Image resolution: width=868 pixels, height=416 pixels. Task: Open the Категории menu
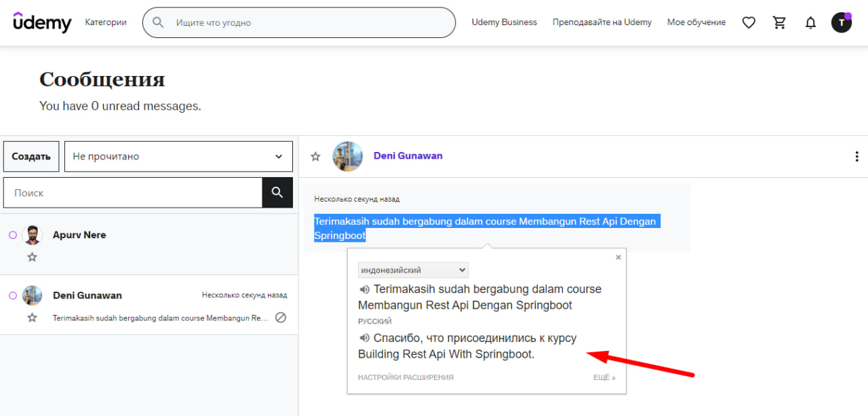pos(106,22)
